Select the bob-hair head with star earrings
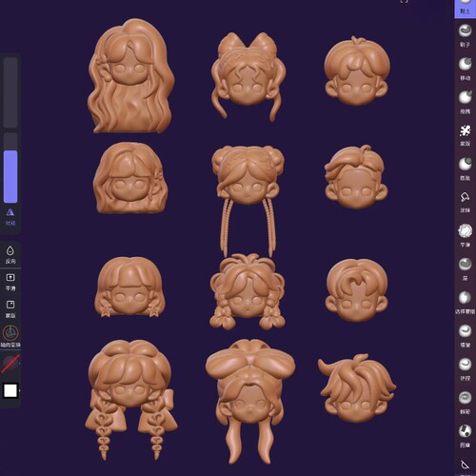The image size is (476, 476). coord(129,288)
